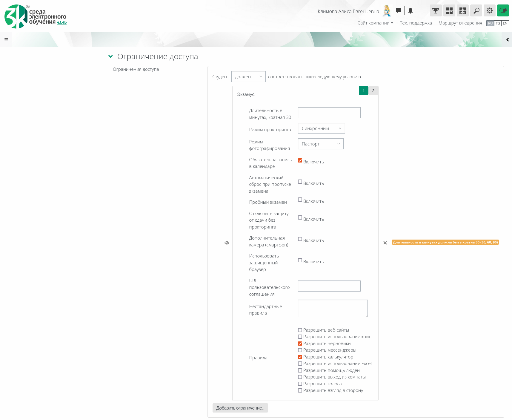Viewport: 512px width, 420px height.
Task: Open the settings gear icon
Action: (489, 11)
